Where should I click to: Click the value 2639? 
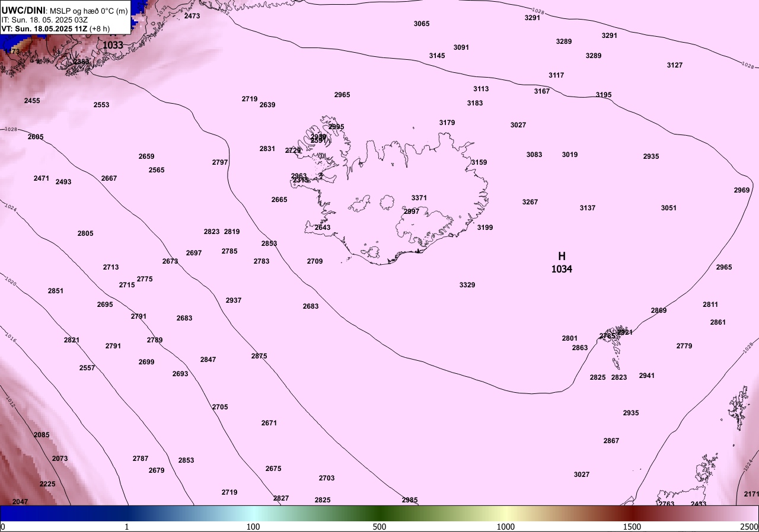tap(267, 105)
